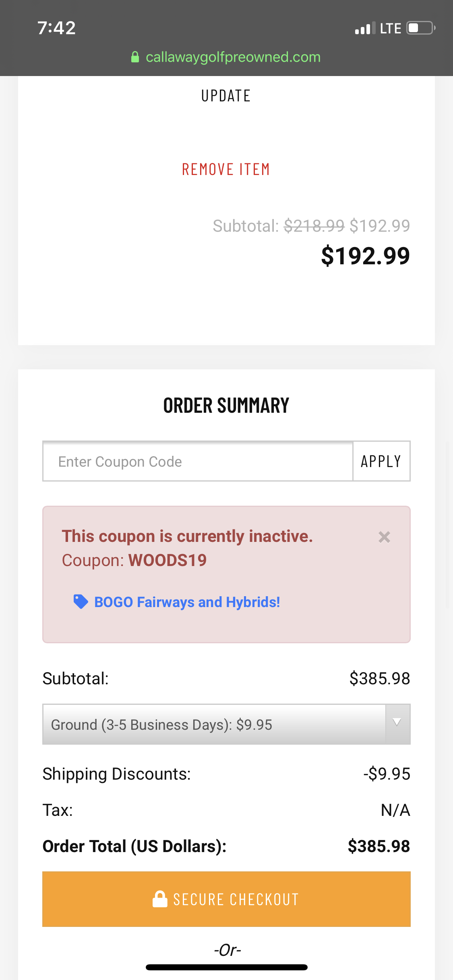
Task: Focus the Enter Coupon Code field
Action: click(x=198, y=461)
